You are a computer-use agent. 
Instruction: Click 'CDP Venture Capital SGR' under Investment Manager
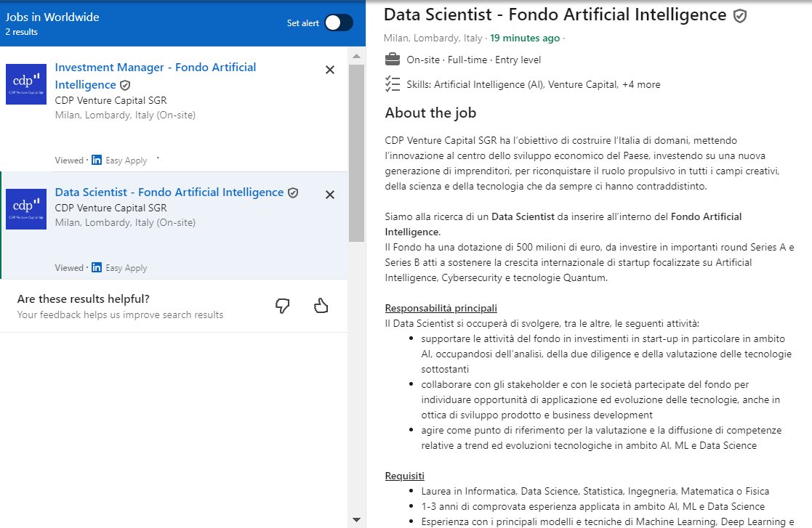tap(110, 100)
